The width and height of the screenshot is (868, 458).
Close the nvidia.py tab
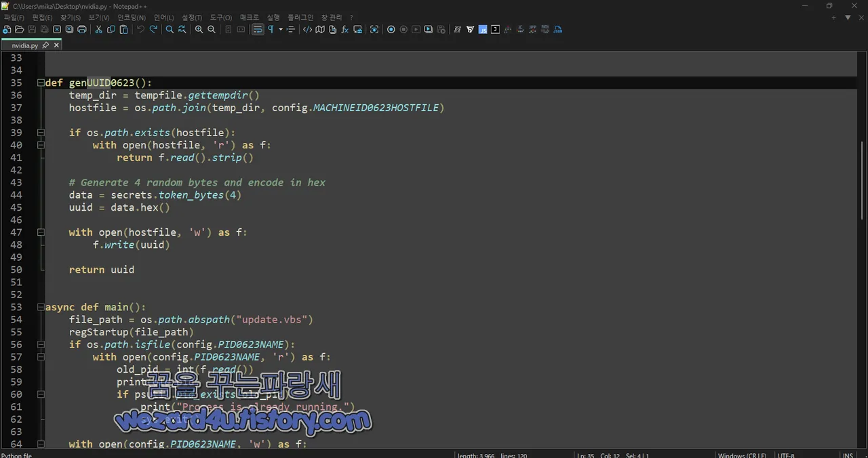56,45
